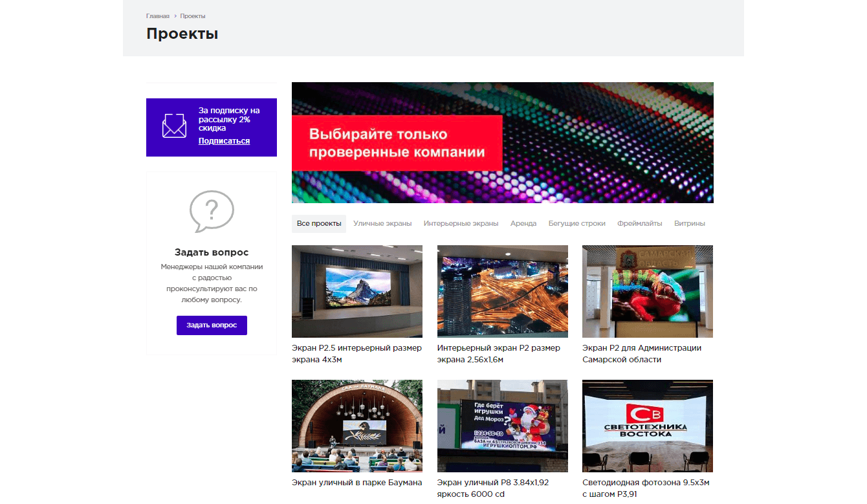867x504 pixels.
Task: Show the Бегущие строки category
Action: (x=576, y=223)
